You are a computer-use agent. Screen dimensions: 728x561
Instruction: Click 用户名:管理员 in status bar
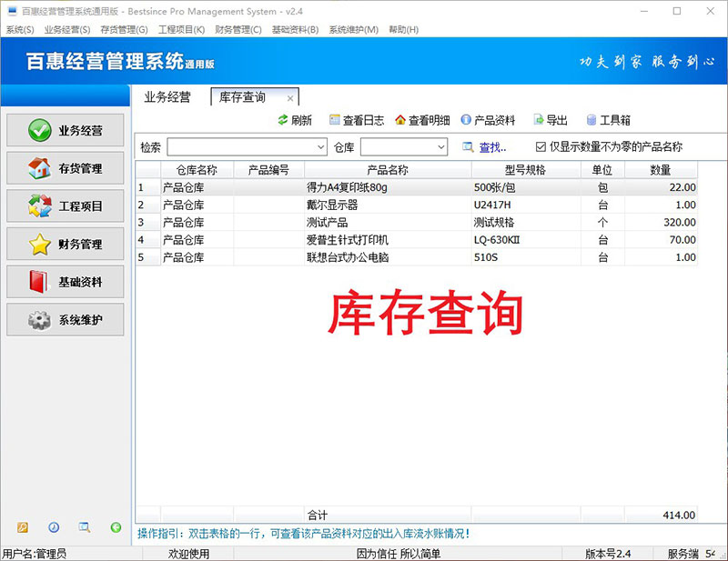[35, 554]
